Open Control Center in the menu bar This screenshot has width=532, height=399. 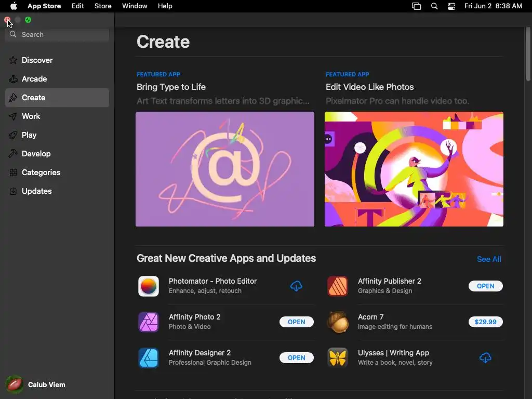click(451, 6)
